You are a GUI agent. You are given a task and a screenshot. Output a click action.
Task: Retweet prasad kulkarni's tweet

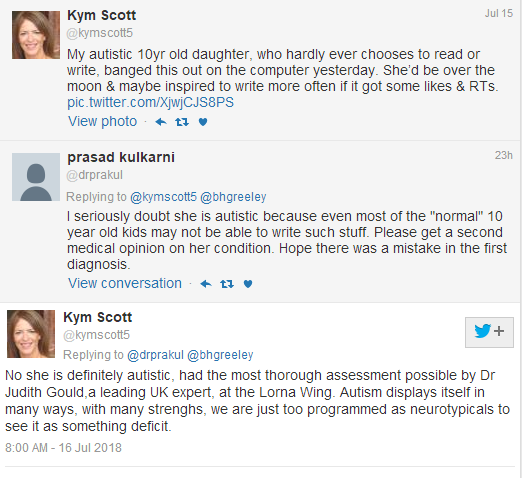(x=227, y=284)
